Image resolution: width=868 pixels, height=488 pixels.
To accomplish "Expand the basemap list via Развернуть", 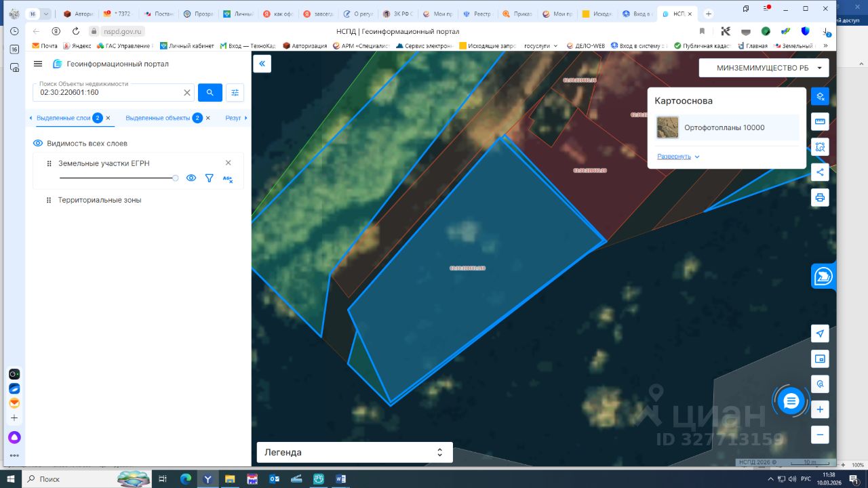I will pyautogui.click(x=678, y=157).
